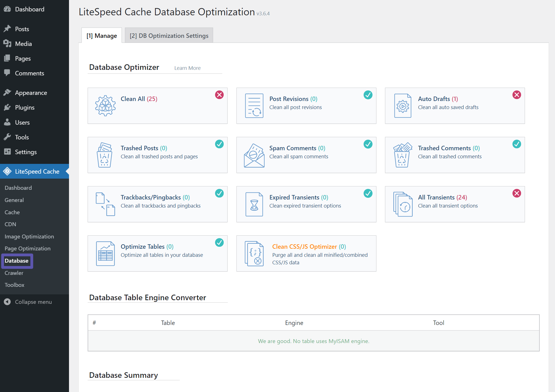Click the Trashed Comments bin icon
The image size is (555, 392).
click(403, 155)
